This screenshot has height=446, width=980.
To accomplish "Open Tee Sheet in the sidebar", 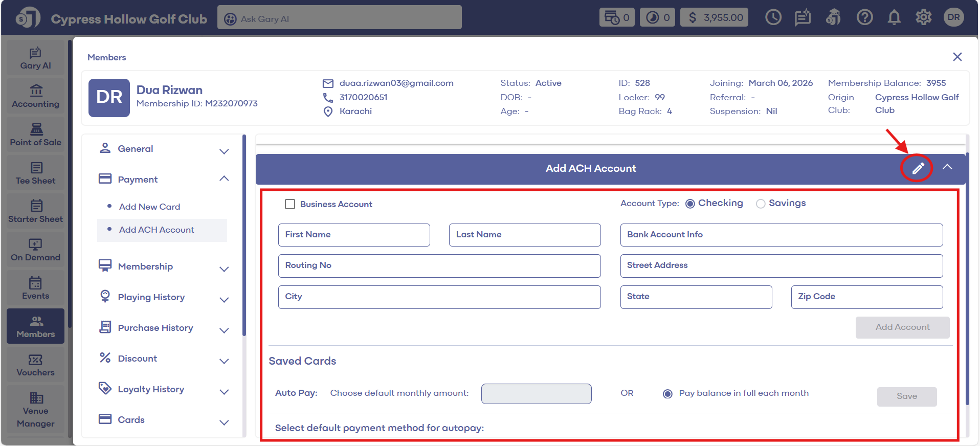I will click(36, 173).
